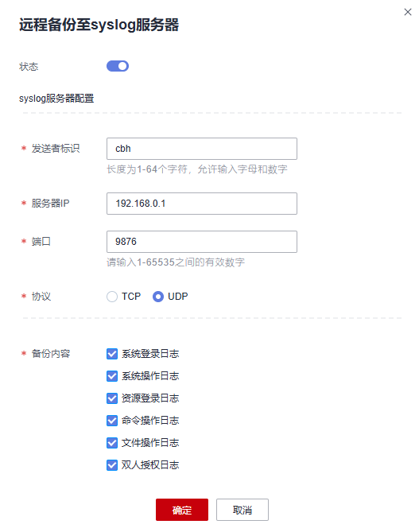Image resolution: width=419 pixels, height=532 pixels.
Task: Click the 发送者标识 input field
Action: [201, 149]
